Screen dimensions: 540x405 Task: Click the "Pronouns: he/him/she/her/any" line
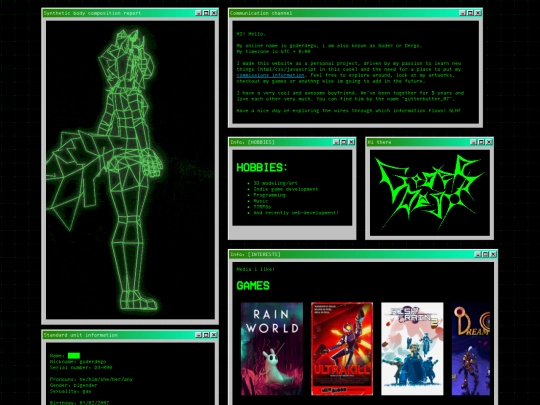[91, 379]
